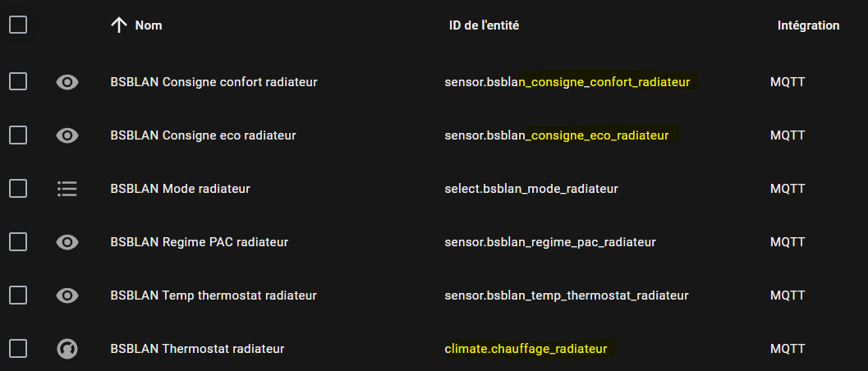This screenshot has width=868, height=371.
Task: Open BSBLAN Consigne eco radiateur entity
Action: pyautogui.click(x=203, y=135)
